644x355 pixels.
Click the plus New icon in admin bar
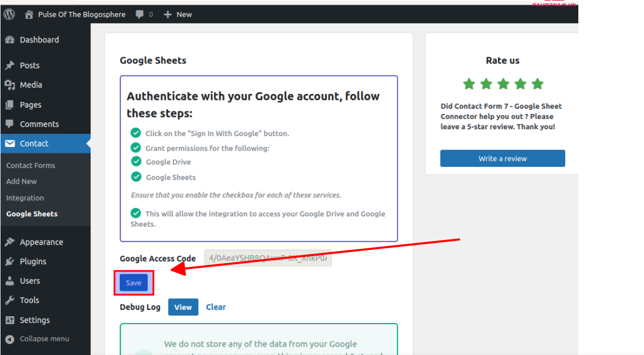coord(168,14)
